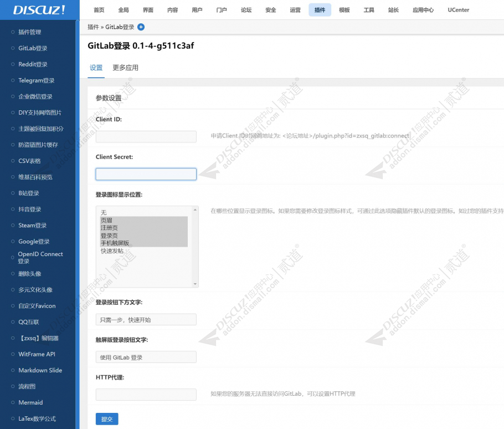Screen dimensions: 504x429
Task: Open the 内容 top menu
Action: pos(173,10)
